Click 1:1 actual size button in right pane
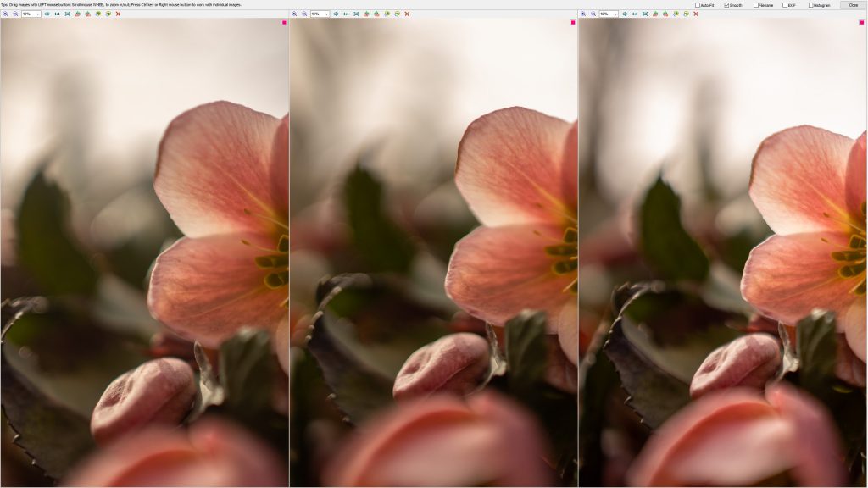This screenshot has width=868, height=488. pos(635,14)
